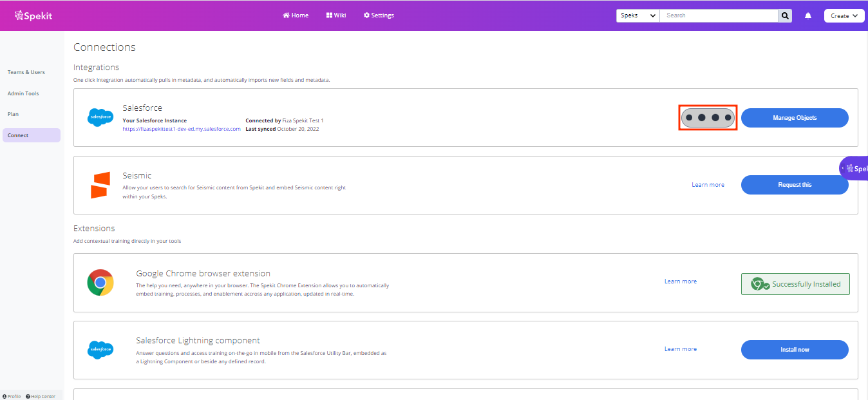Select Admin Tools in sidebar
The height and width of the screenshot is (400, 868).
click(x=23, y=93)
